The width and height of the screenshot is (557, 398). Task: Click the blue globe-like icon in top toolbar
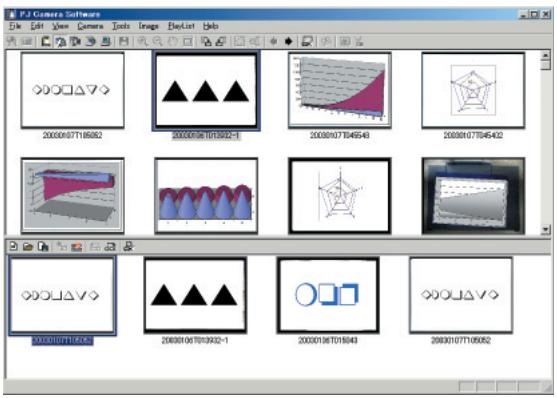pos(91,42)
